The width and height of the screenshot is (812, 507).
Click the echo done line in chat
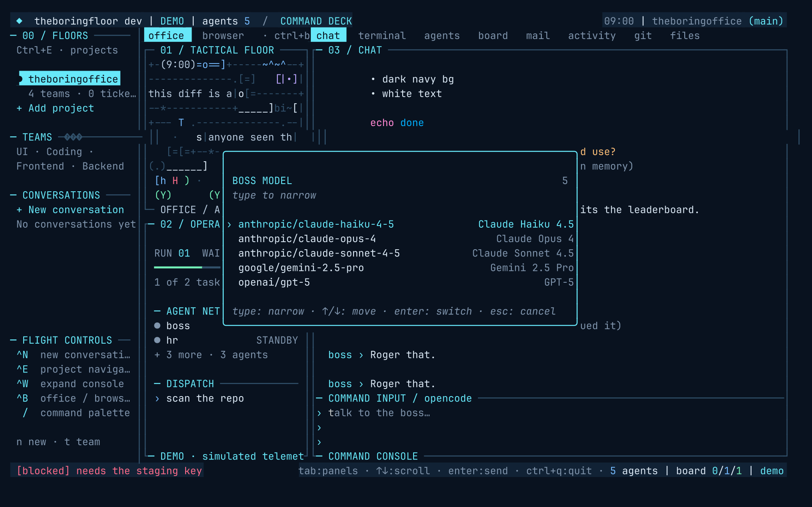click(397, 123)
